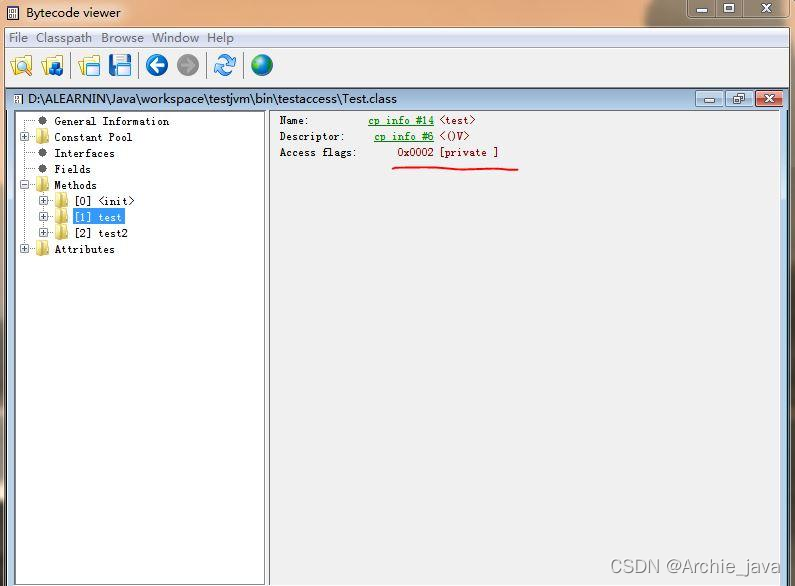795x586 pixels.
Task: Follow the cp_info #6 link
Action: [404, 136]
